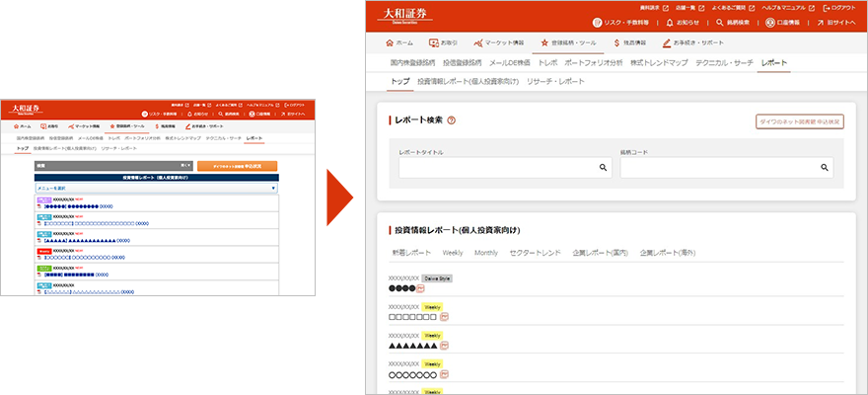Click the 口座情報 account icon in header

(776, 21)
